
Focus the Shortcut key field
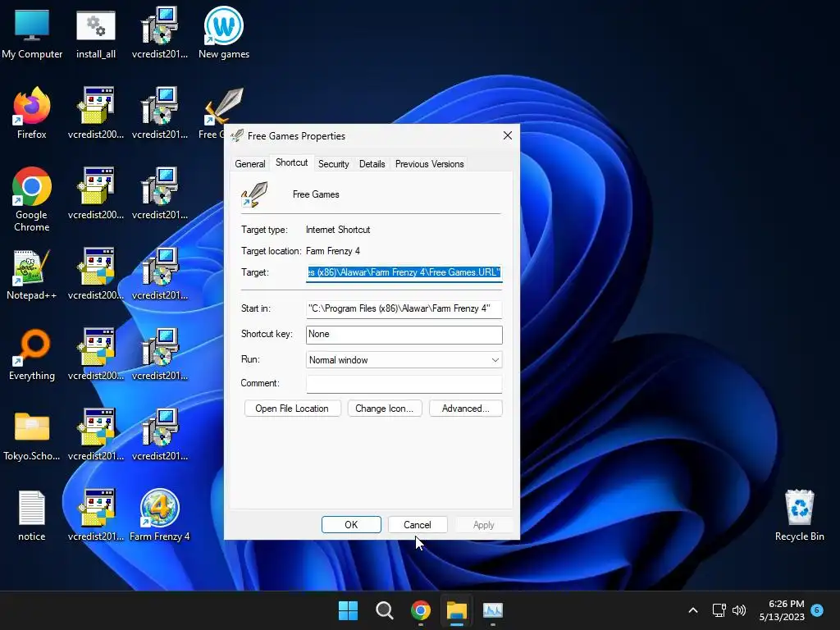[x=404, y=335]
